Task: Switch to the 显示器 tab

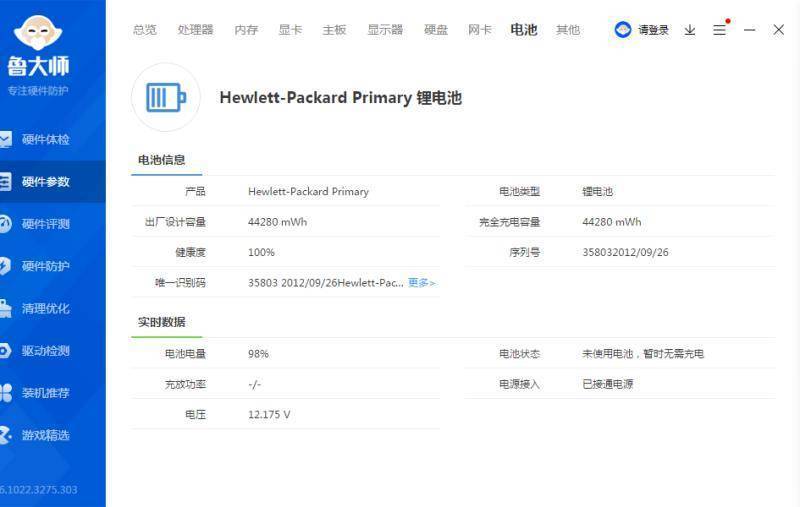Action: pyautogui.click(x=385, y=30)
